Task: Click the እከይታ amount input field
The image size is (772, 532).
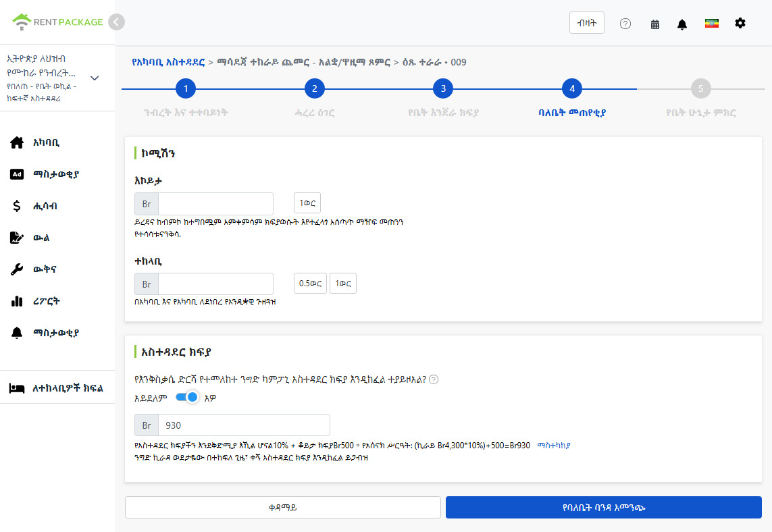Action: pos(215,204)
